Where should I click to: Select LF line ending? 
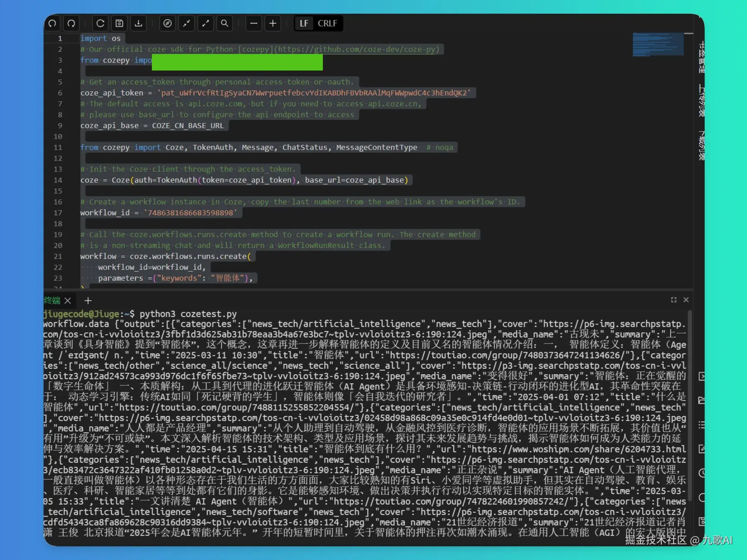click(304, 24)
